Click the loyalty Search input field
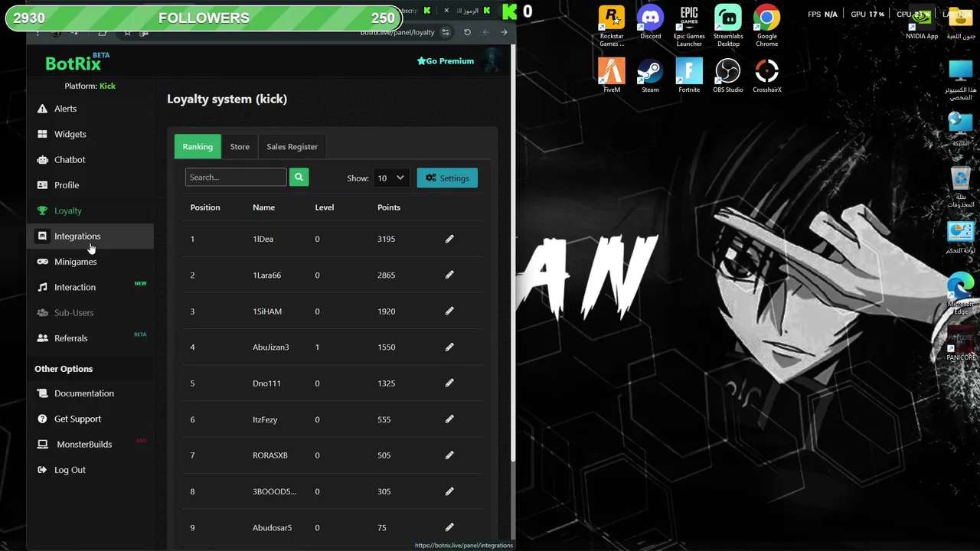Screen dimensions: 980x551 [x=236, y=177]
